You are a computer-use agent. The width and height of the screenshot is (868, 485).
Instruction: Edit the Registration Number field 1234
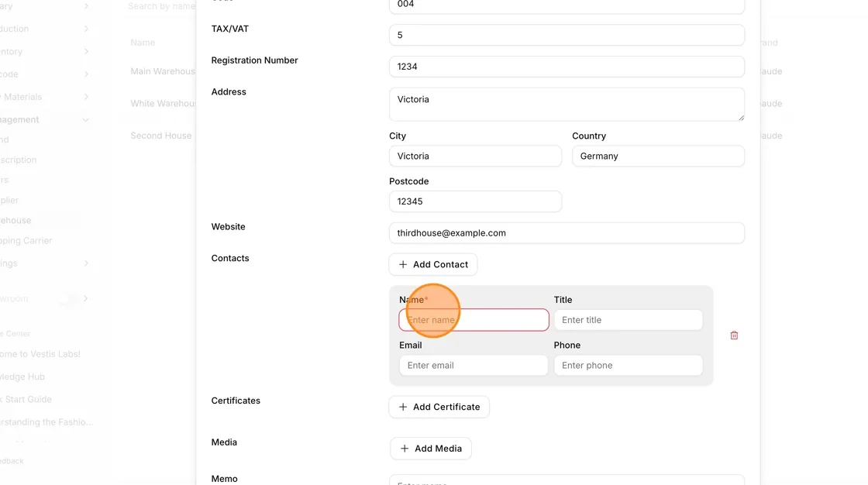tap(567, 67)
